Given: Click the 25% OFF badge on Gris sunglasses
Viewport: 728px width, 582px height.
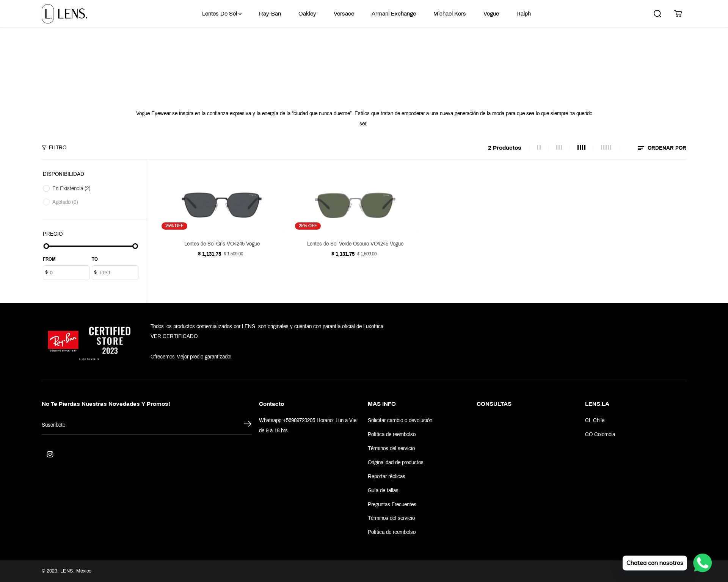Looking at the screenshot, I should pos(174,226).
